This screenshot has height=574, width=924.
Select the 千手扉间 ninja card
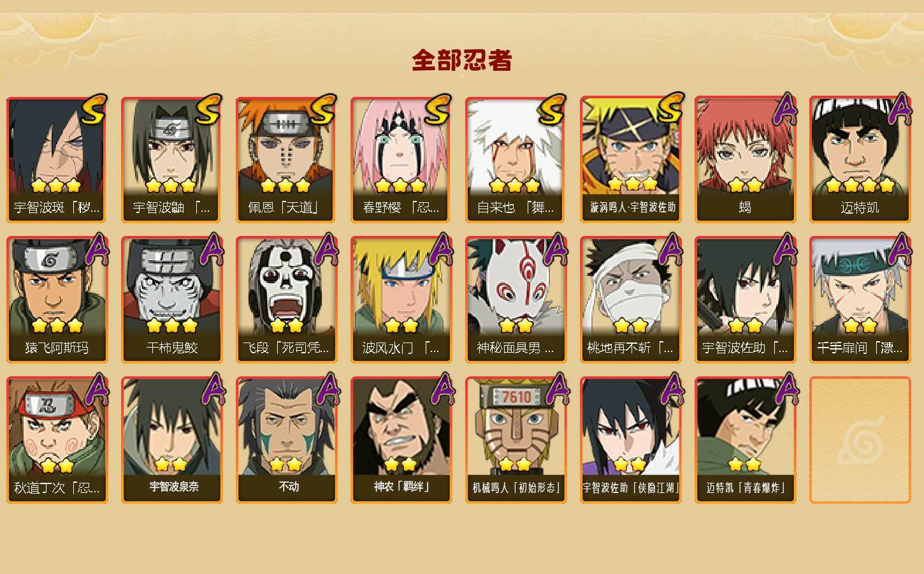[x=860, y=300]
